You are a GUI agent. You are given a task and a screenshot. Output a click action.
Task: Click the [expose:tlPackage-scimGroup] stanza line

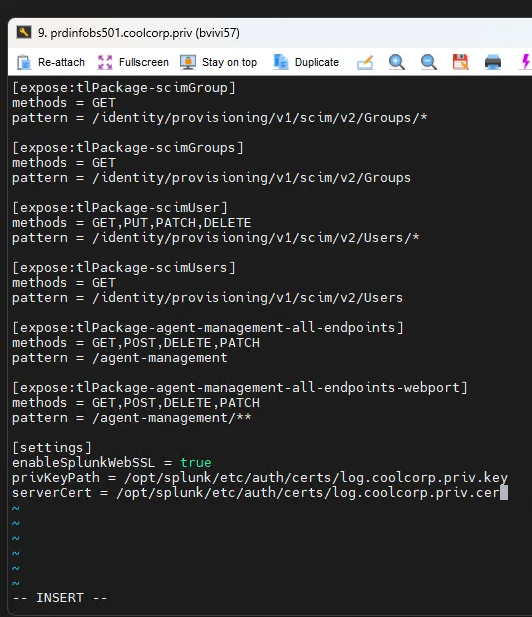click(x=124, y=87)
